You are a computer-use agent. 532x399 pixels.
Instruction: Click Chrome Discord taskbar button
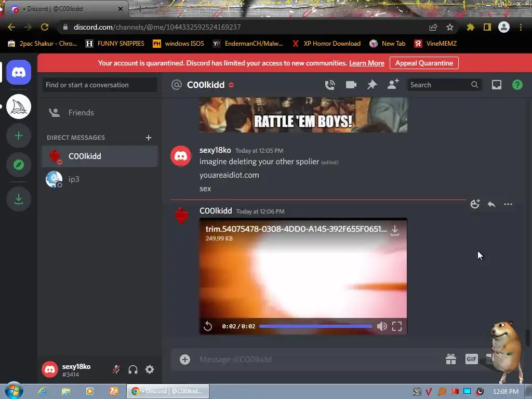(x=168, y=391)
